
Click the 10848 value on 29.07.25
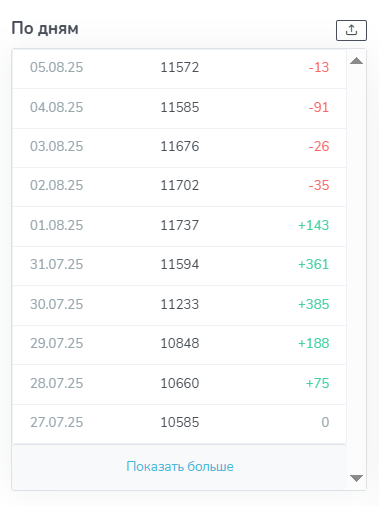pyautogui.click(x=180, y=343)
